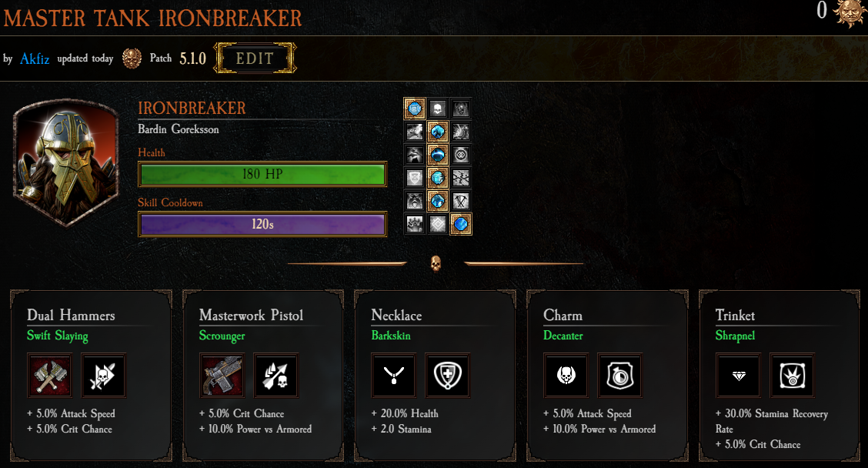The width and height of the screenshot is (868, 468).
Task: Click the Trinket gem item icon
Action: click(739, 376)
